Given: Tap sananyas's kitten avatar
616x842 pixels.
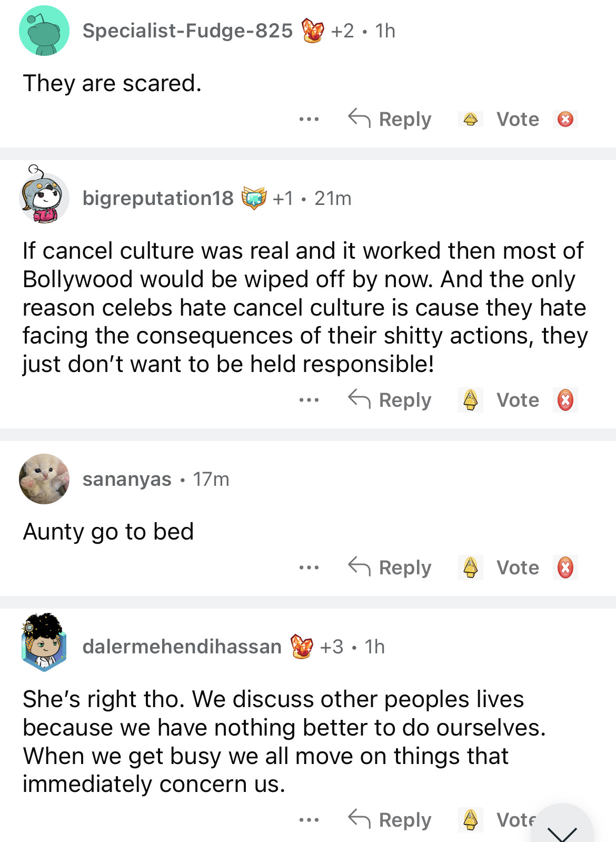Looking at the screenshot, I should point(44,479).
